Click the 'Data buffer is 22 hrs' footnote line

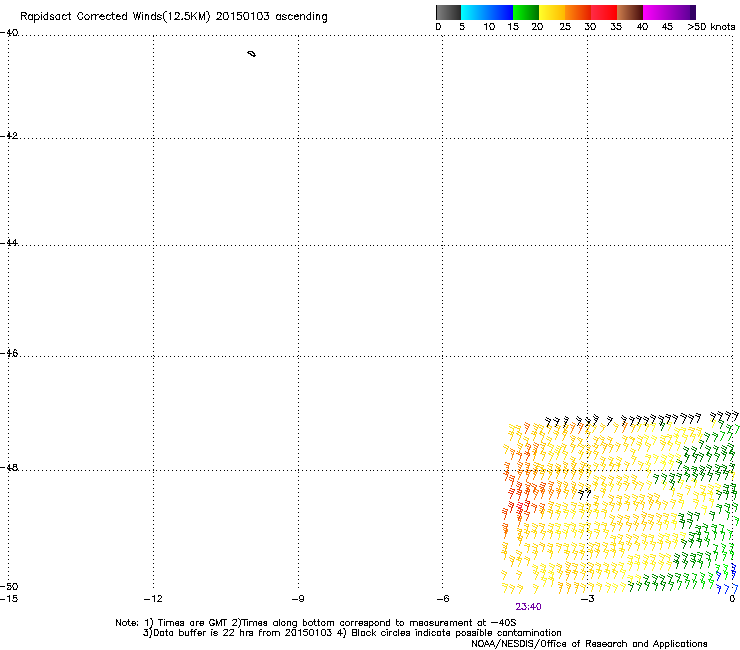click(352, 633)
